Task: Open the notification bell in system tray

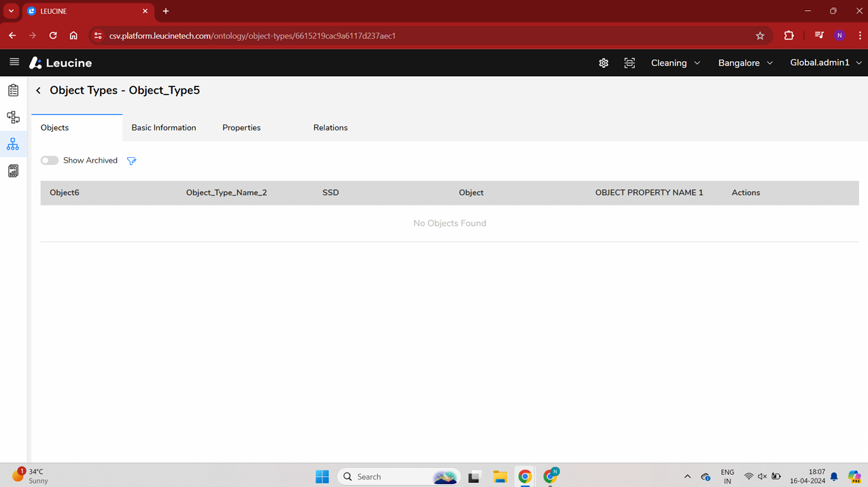Action: [x=834, y=477]
